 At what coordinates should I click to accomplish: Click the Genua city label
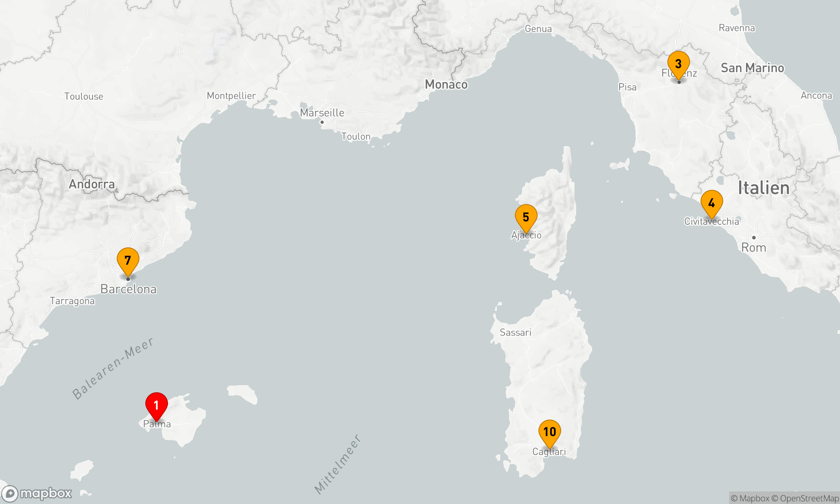coord(538,29)
